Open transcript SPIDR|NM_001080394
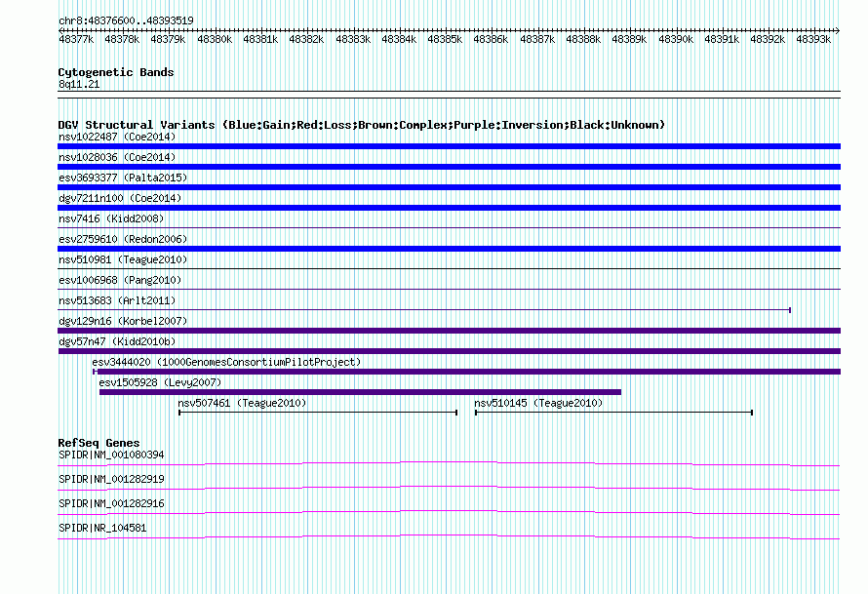Screen dimensions: 868x594 point(111,455)
